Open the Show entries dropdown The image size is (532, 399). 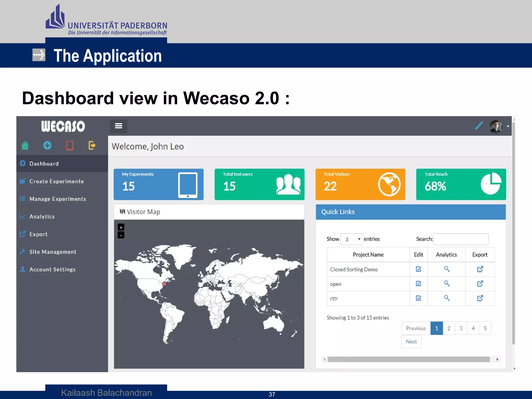point(351,239)
